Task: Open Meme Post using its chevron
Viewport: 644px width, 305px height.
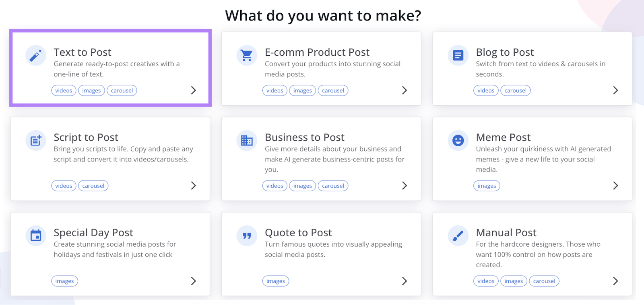Action: click(615, 185)
